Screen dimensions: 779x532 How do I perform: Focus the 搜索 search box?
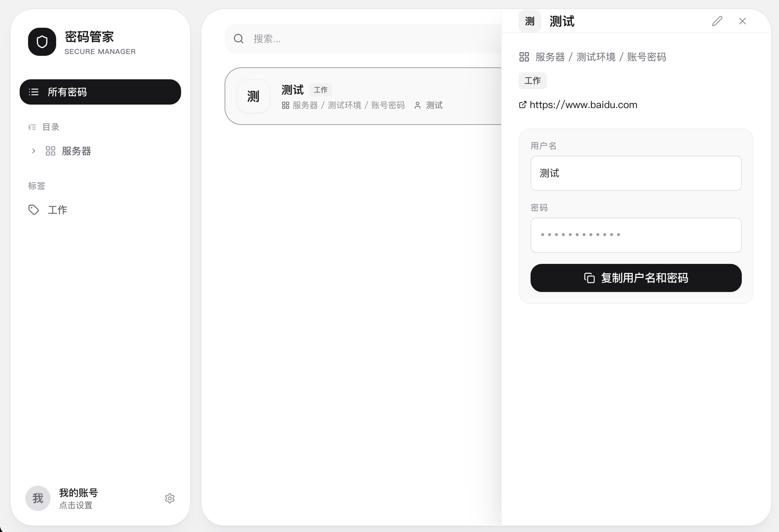(368, 39)
